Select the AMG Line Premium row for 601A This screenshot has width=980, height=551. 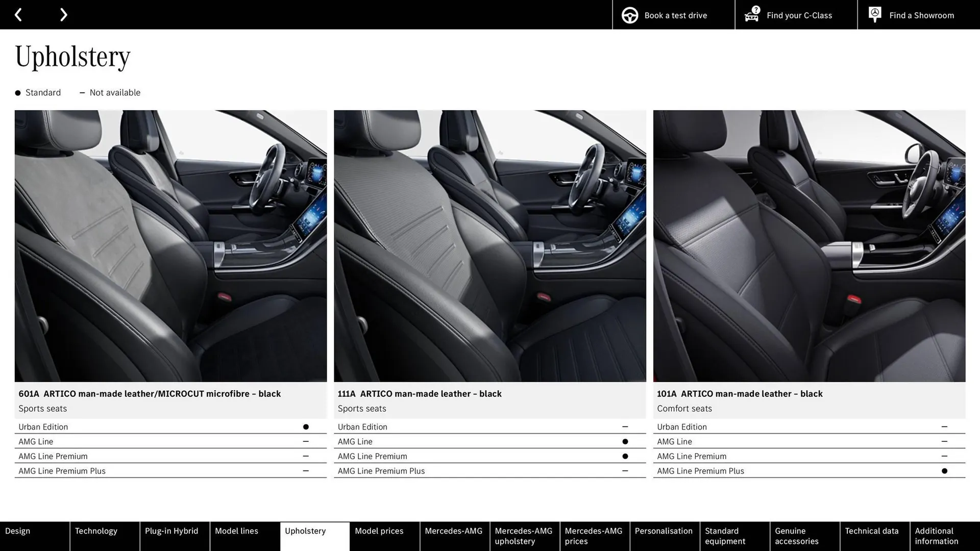tap(170, 456)
